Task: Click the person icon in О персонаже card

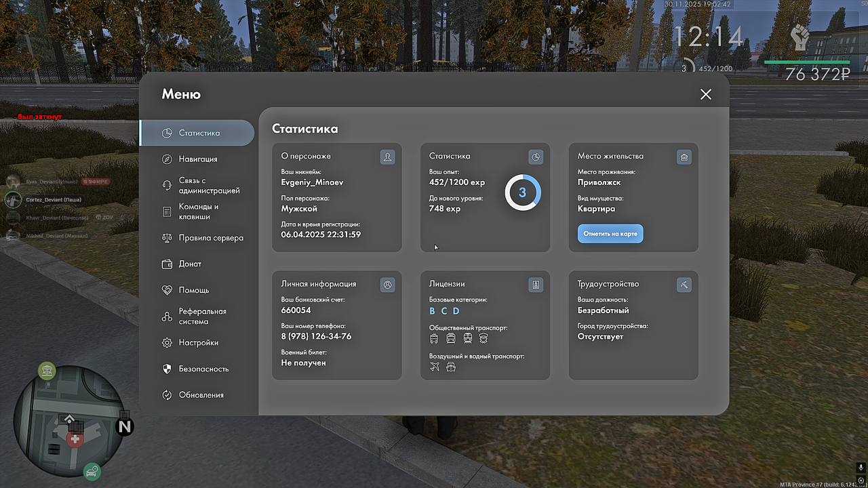Action: coord(387,157)
